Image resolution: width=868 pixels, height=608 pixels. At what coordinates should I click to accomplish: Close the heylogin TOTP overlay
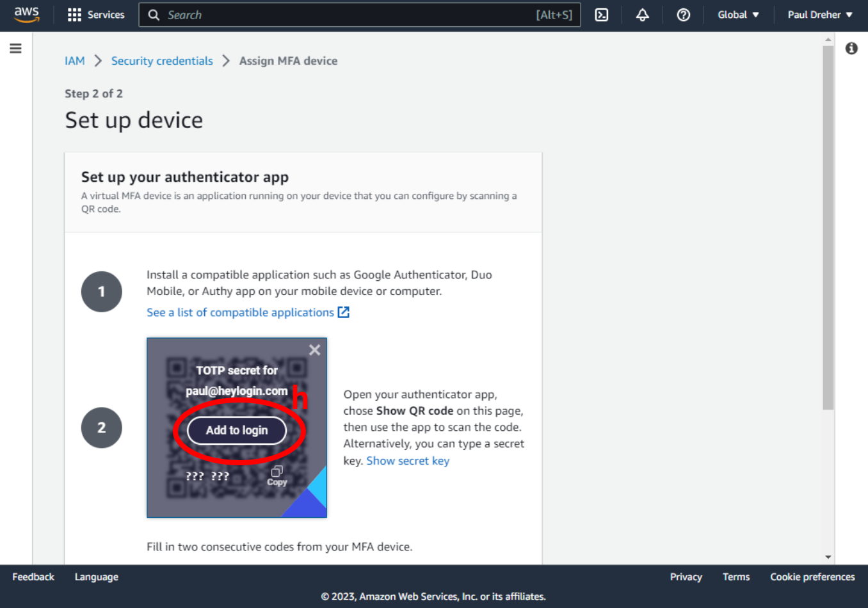click(x=314, y=350)
